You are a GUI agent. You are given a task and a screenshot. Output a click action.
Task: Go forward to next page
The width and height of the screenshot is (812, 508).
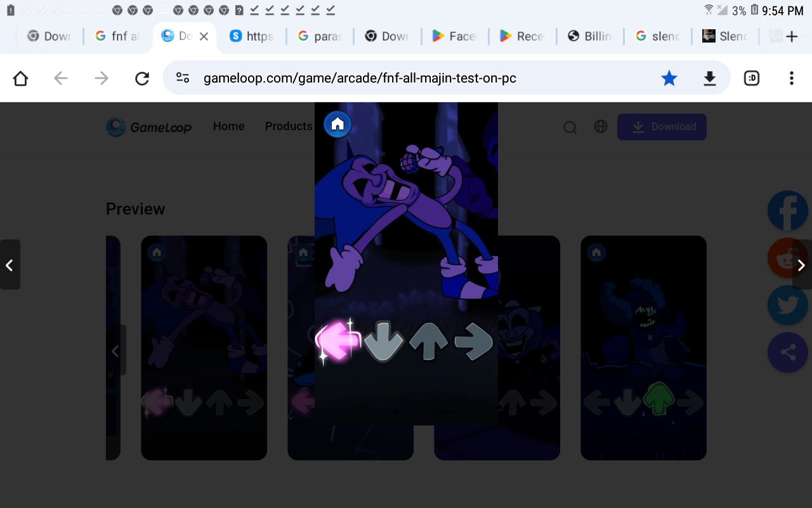coord(101,78)
